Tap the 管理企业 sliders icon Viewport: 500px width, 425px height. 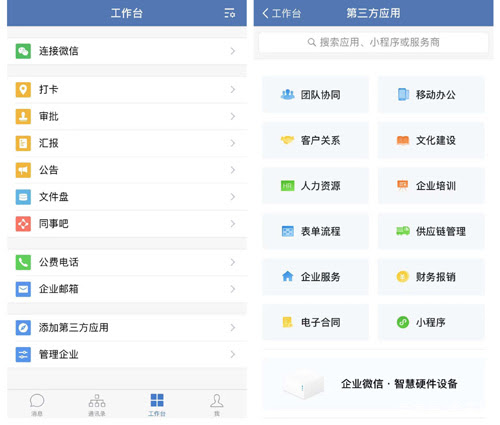point(23,354)
